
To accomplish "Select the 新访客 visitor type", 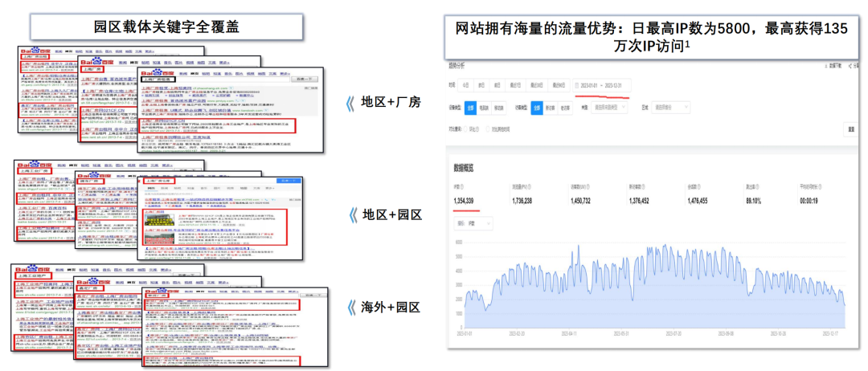I will 551,108.
